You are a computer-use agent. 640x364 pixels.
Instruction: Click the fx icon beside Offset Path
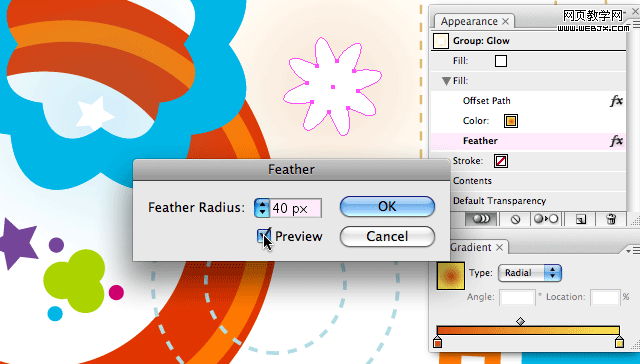point(616,101)
